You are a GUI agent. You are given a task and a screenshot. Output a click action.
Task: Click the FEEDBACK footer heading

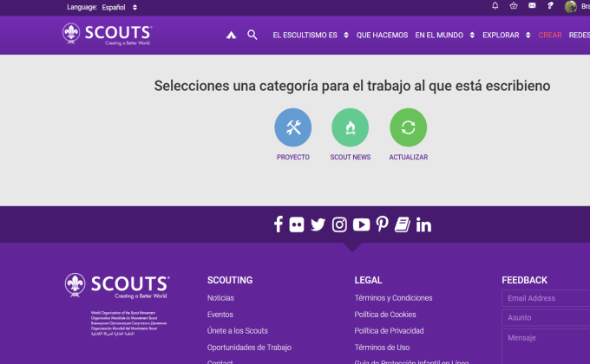coord(524,280)
